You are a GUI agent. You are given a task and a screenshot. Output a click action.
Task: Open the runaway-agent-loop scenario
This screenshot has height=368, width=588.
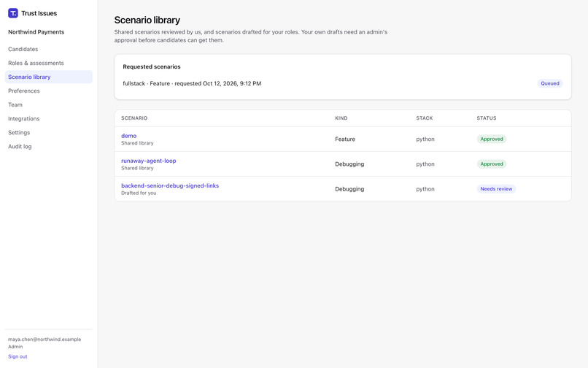149,161
